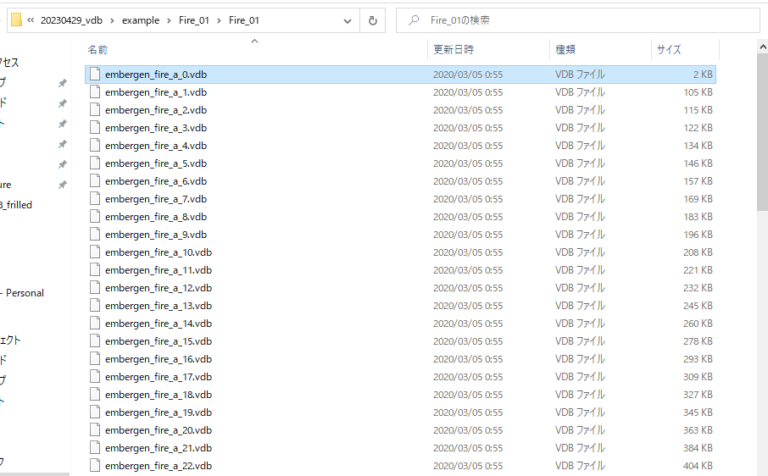
Task: Click file icon of embergen_fire_a_5.vdb
Action: [95, 163]
